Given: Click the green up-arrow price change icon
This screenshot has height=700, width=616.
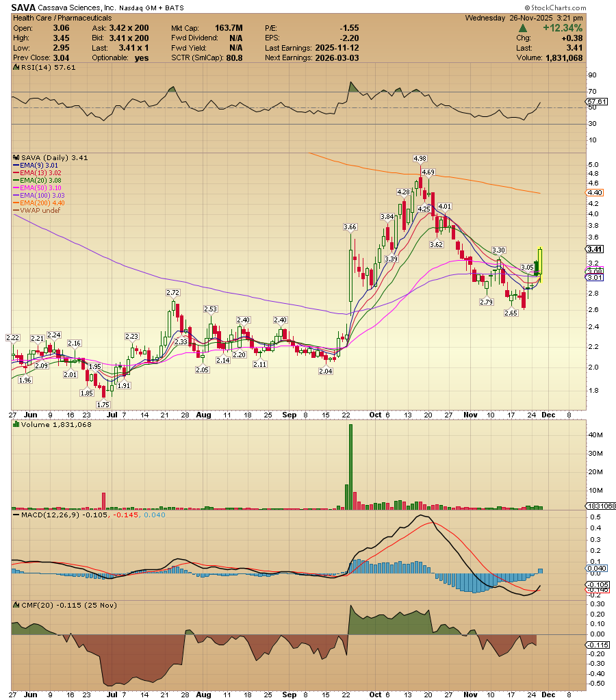Looking at the screenshot, I should pos(522,29).
